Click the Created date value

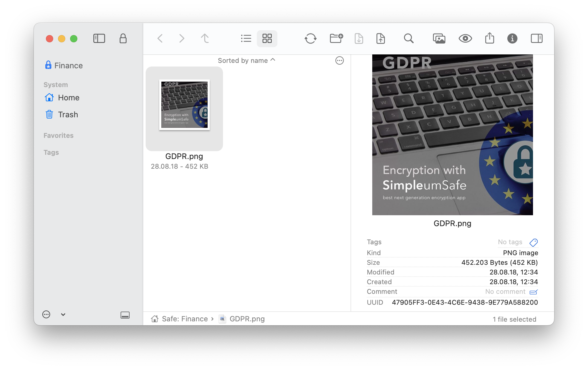coord(514,282)
